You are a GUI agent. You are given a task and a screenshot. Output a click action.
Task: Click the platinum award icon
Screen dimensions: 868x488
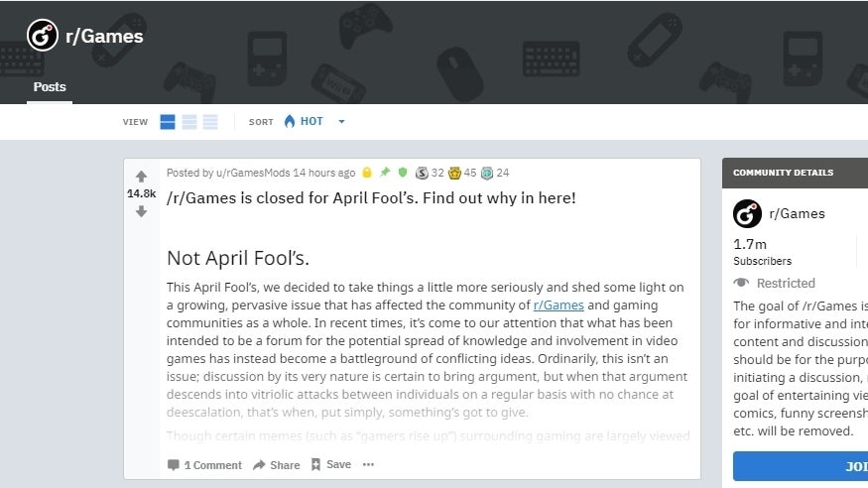[487, 174]
